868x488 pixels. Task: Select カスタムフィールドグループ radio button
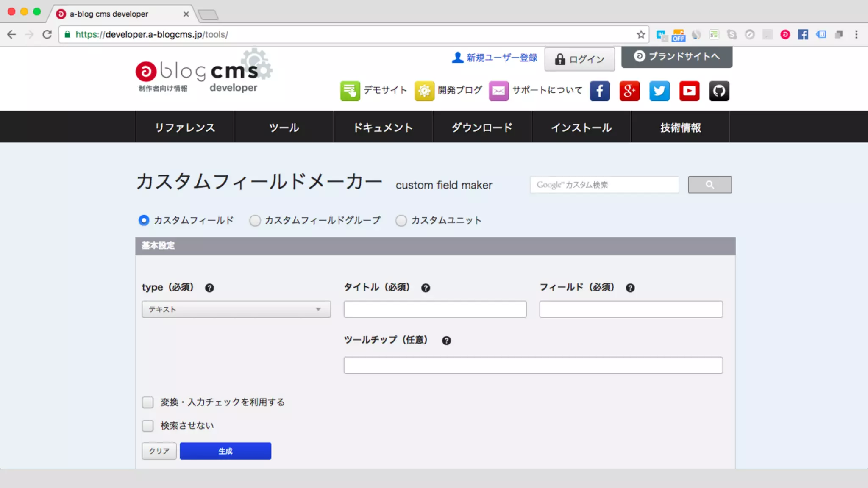coord(255,221)
